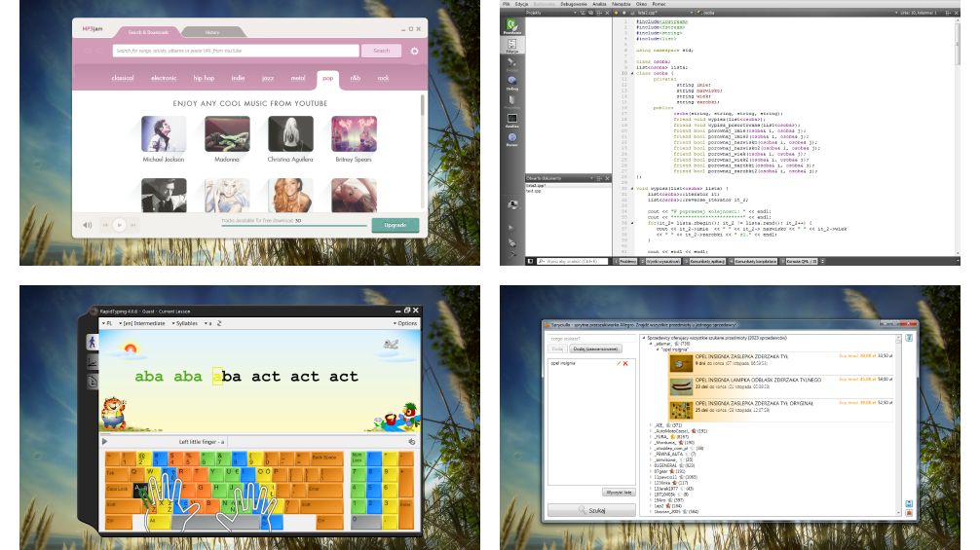Viewport: 980px width, 550px height.
Task: Open RapidTyping Options menu
Action: [405, 323]
